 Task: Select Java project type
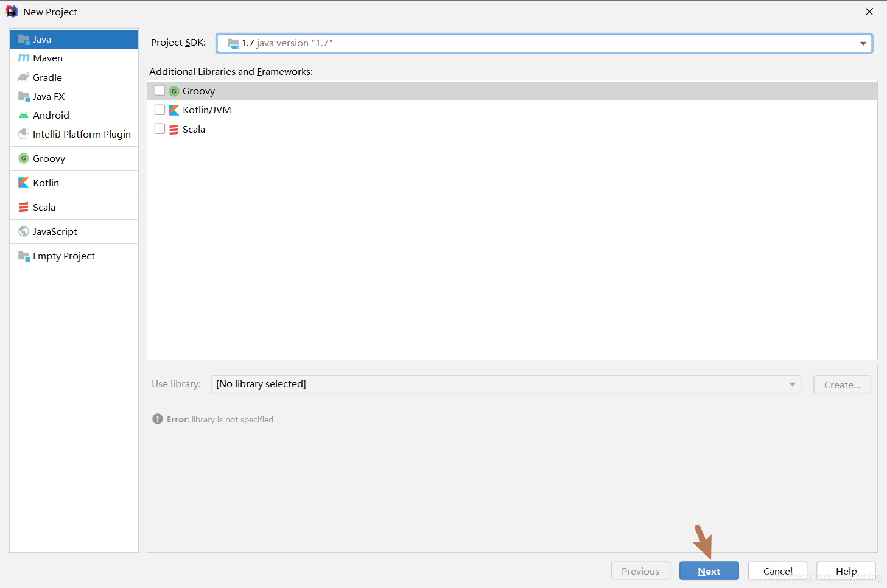tap(74, 39)
